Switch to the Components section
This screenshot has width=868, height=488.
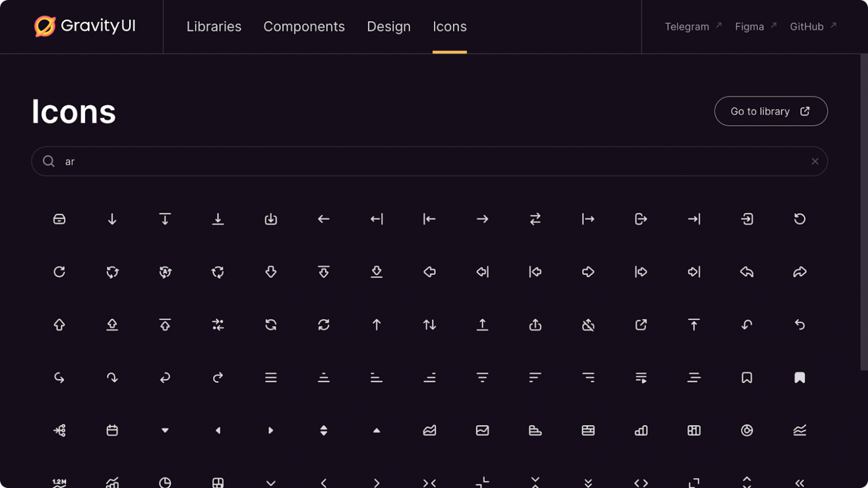tap(304, 26)
